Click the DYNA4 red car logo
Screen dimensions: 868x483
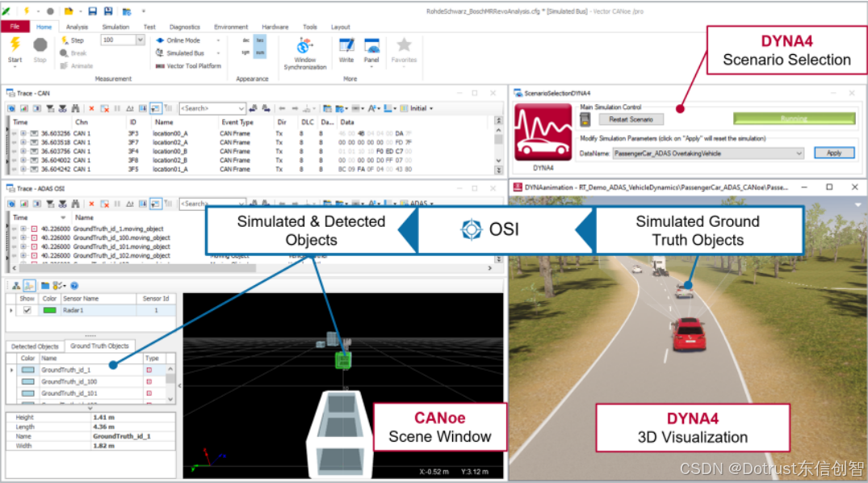point(543,133)
